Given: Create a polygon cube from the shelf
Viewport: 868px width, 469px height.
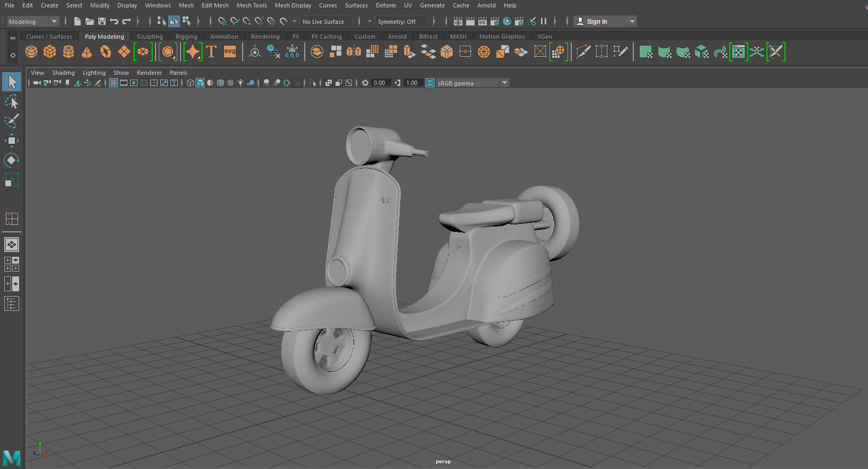Looking at the screenshot, I should (x=50, y=51).
